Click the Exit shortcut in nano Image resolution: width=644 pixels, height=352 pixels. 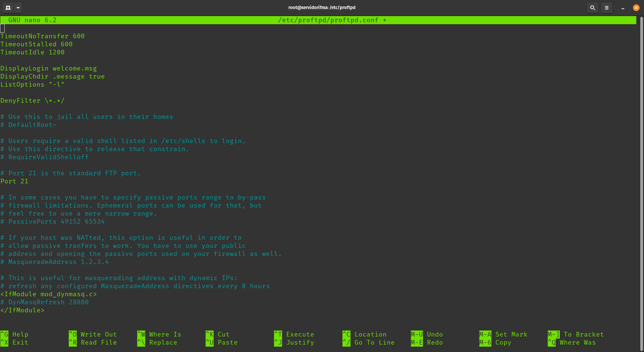click(x=15, y=342)
